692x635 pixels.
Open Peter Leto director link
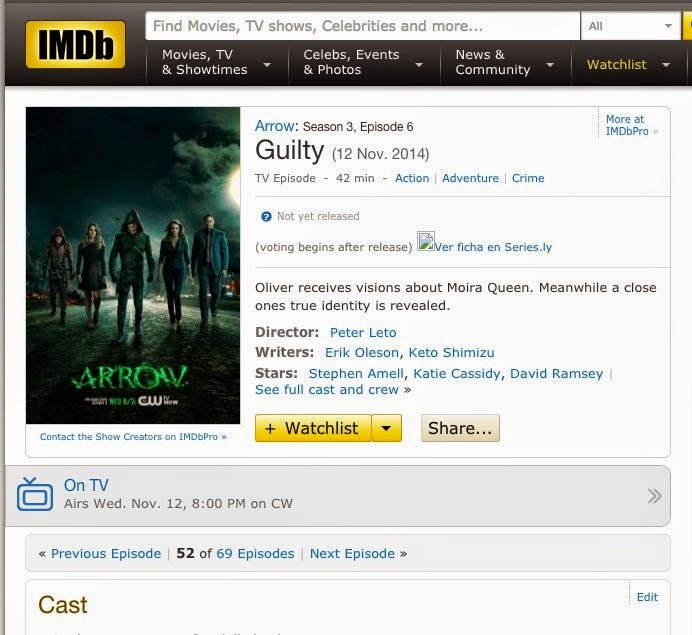tap(363, 332)
